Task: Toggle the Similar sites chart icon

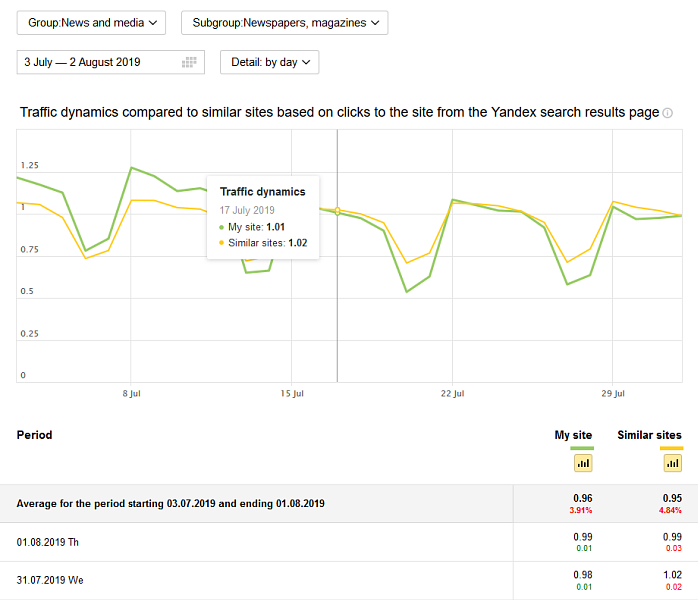Action: coord(673,463)
